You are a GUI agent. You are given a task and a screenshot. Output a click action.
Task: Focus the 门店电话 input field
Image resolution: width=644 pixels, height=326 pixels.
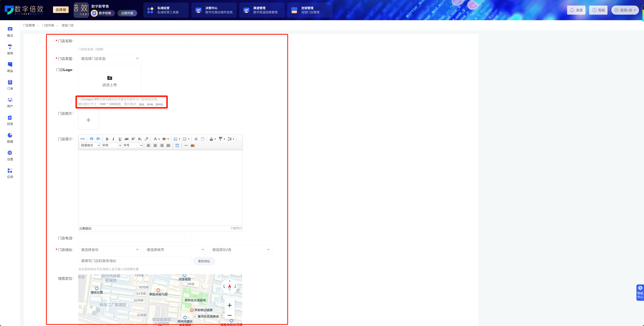pyautogui.click(x=135, y=238)
